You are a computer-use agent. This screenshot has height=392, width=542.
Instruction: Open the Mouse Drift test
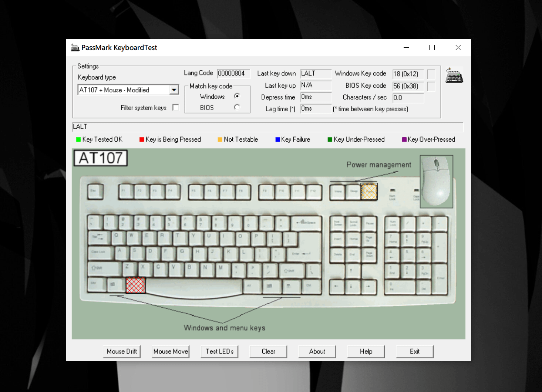pos(122,351)
